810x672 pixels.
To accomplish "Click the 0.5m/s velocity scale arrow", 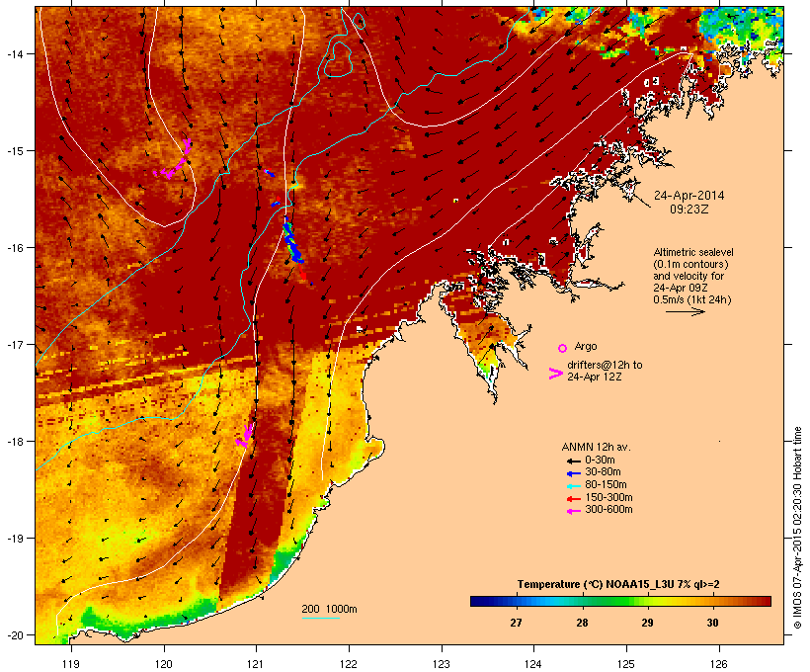I will coord(685,311).
